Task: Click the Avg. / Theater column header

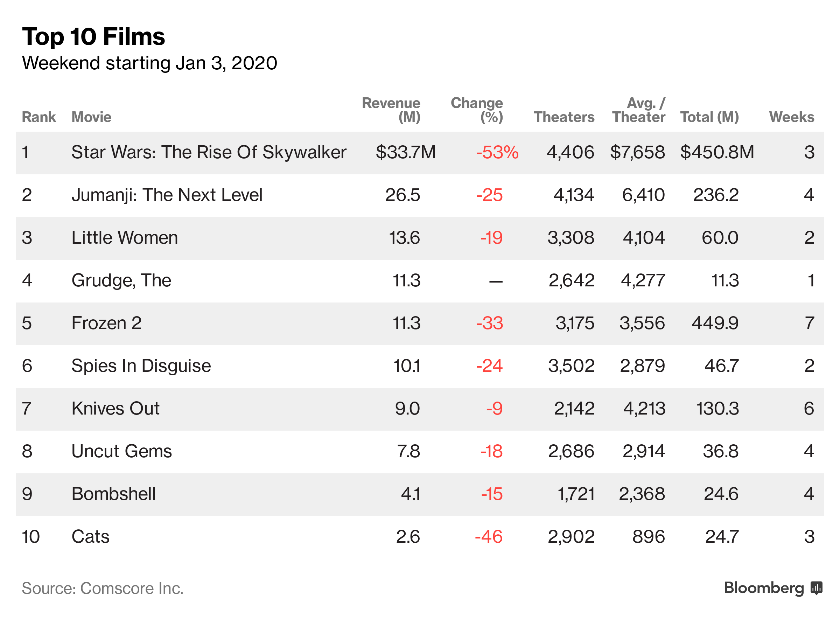Action: pyautogui.click(x=638, y=110)
